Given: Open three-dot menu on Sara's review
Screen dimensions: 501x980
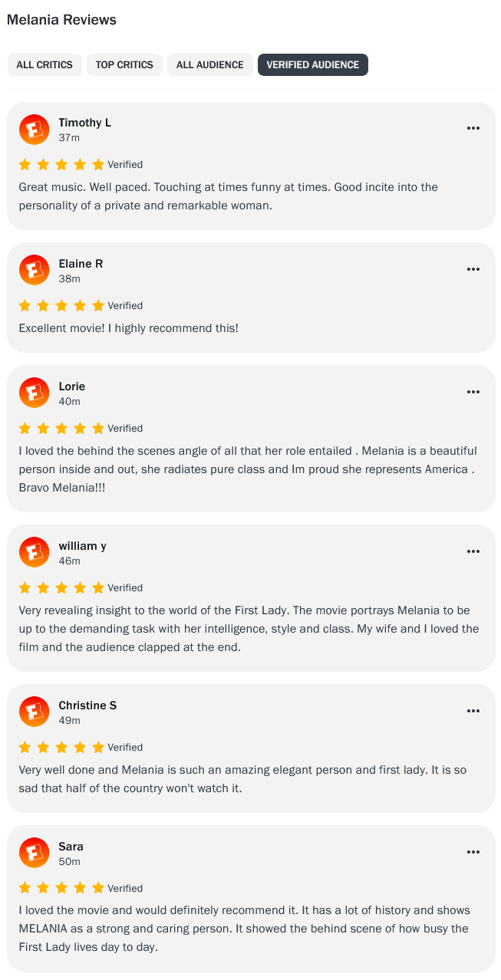Looking at the screenshot, I should point(473,852).
